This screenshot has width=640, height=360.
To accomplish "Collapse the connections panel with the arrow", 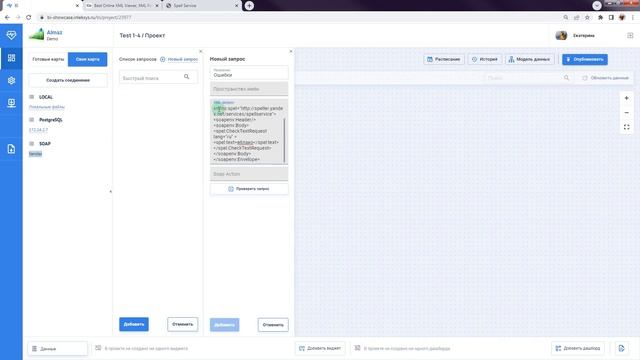I will click(x=110, y=191).
